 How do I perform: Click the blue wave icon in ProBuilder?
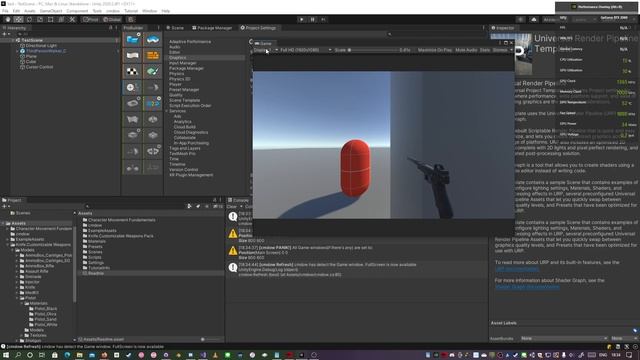[153, 40]
